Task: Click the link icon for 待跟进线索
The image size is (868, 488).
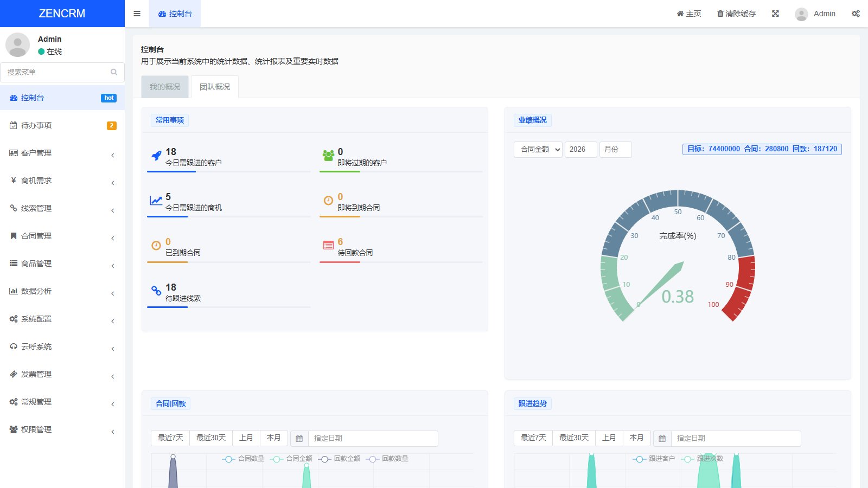Action: 156,291
